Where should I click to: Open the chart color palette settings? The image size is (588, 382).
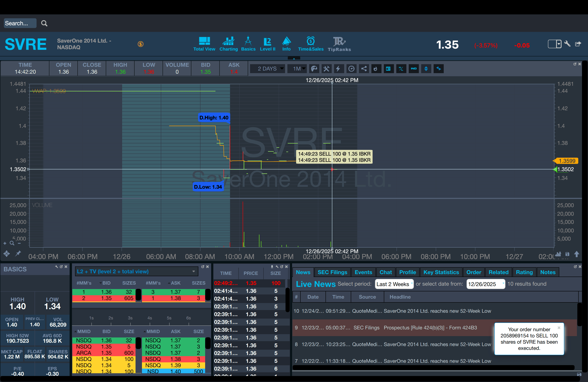(x=314, y=69)
